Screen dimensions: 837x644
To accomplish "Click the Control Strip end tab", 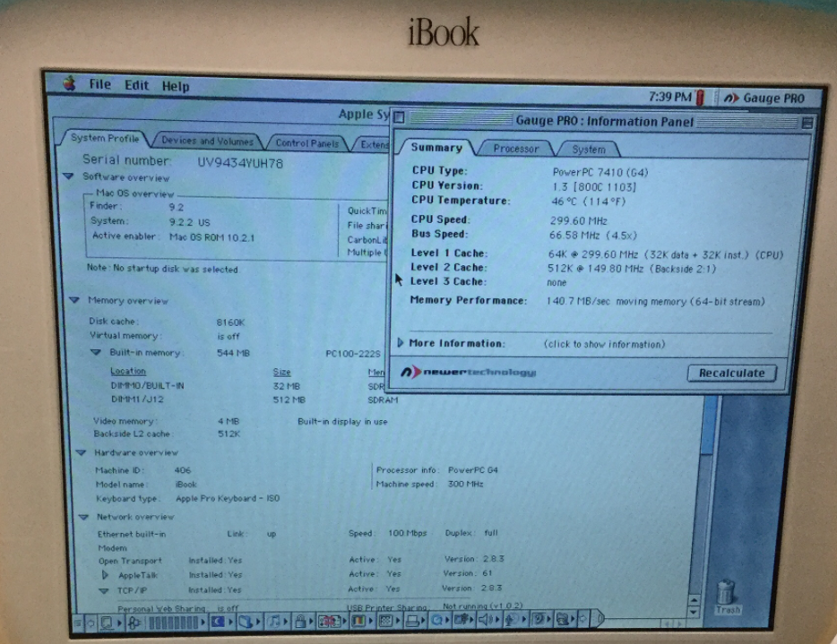I will [x=600, y=619].
